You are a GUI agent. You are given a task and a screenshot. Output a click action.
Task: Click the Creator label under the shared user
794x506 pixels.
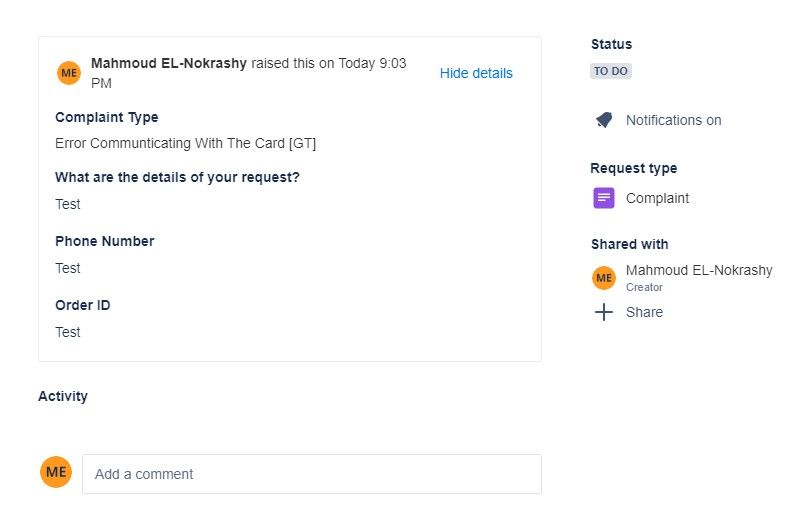[644, 287]
